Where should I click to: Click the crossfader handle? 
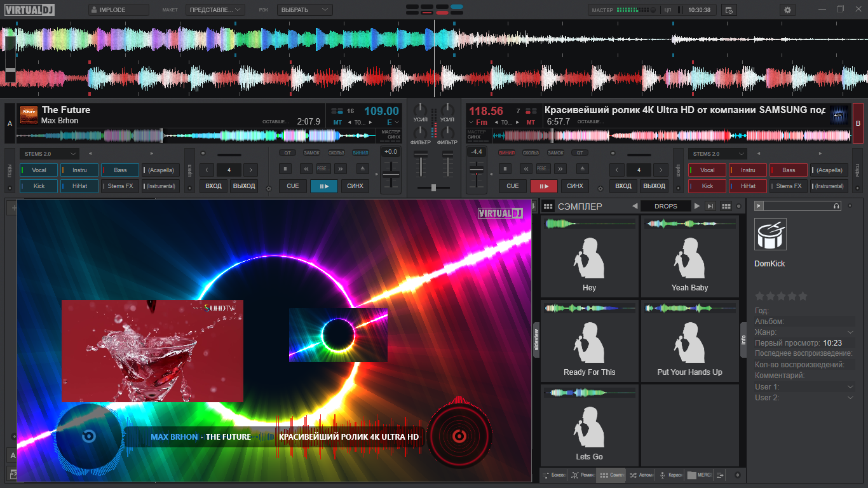point(433,187)
